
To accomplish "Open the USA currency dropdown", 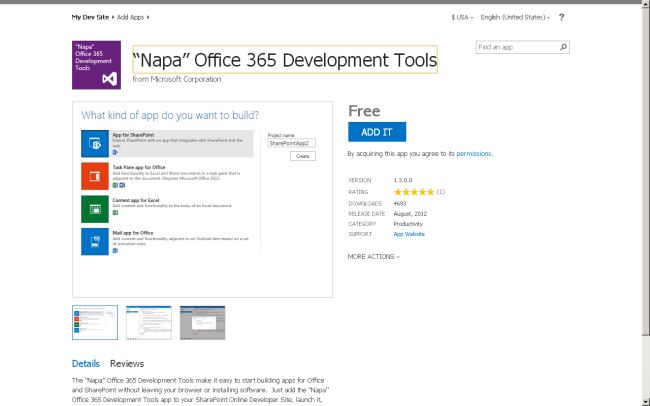I will pyautogui.click(x=462, y=17).
